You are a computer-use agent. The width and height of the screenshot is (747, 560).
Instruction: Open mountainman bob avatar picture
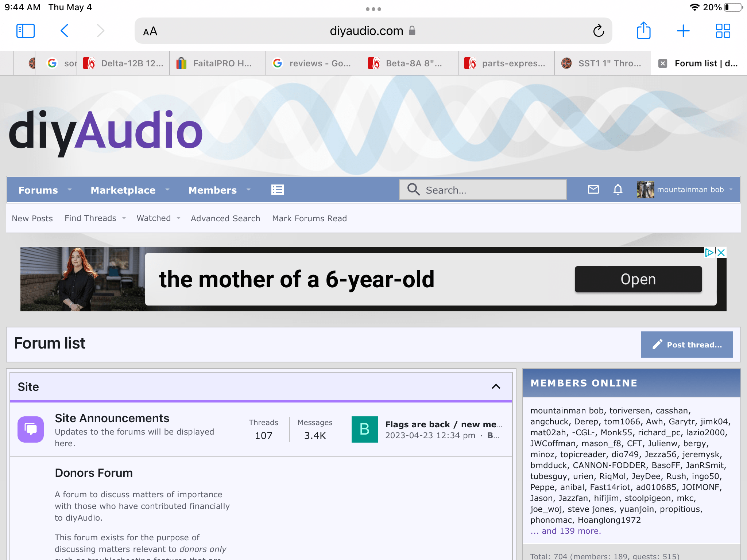pos(645,190)
